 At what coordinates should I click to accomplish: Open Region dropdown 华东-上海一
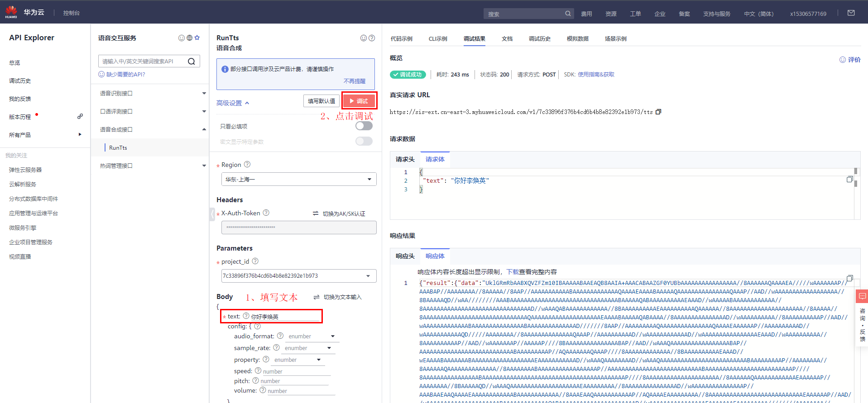pos(299,179)
